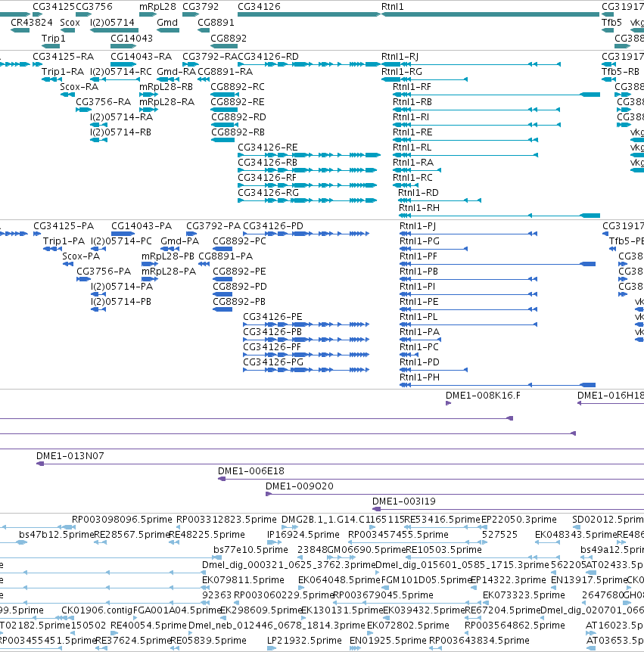
Task: Click the CG8892 gene label
Action: [x=229, y=39]
